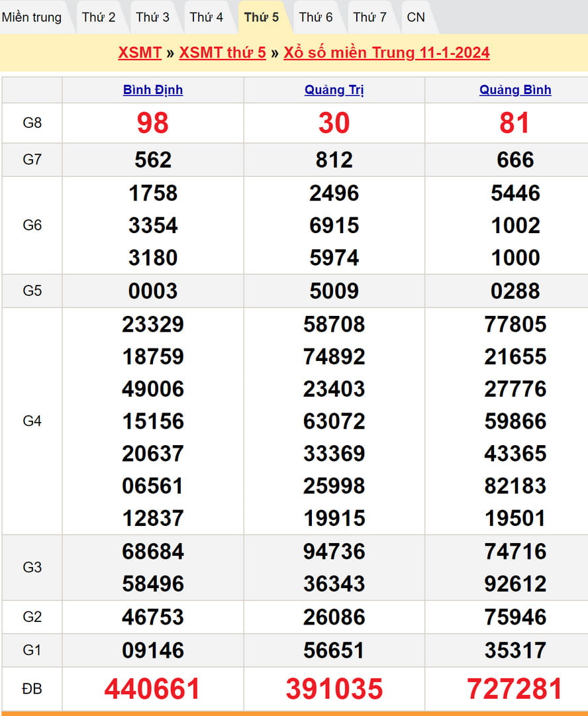Select the CN (Sunday) tab
588x716 pixels.
click(416, 17)
